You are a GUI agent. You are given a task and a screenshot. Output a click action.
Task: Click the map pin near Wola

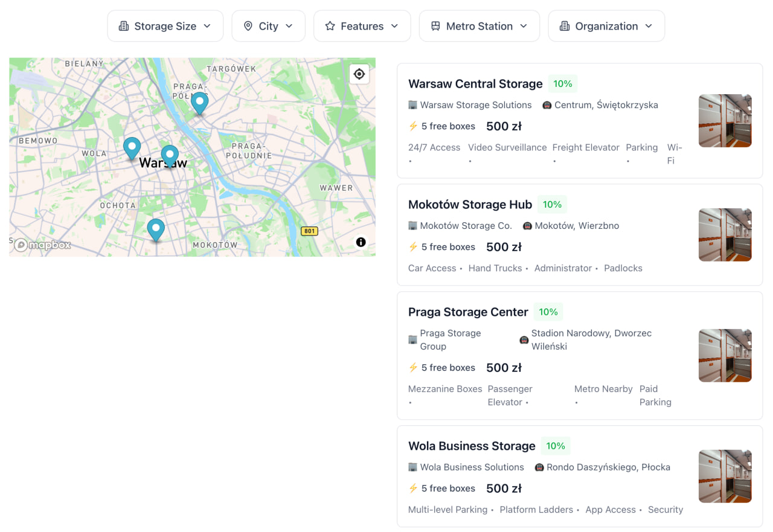(132, 147)
